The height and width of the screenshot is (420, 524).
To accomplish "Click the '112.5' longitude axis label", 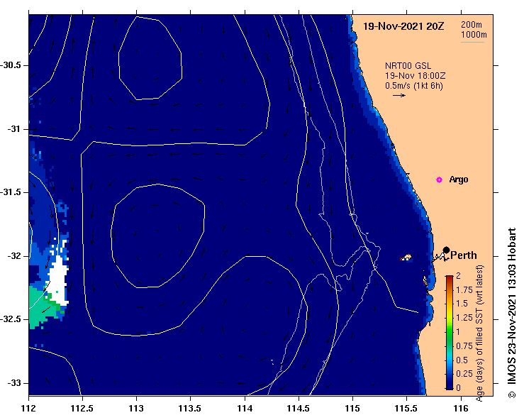I will point(82,409).
